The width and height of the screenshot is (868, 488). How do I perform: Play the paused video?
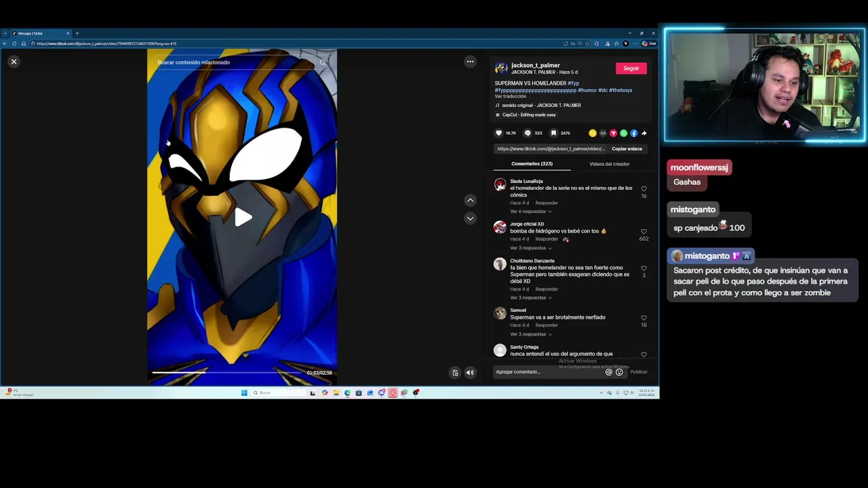click(x=243, y=218)
